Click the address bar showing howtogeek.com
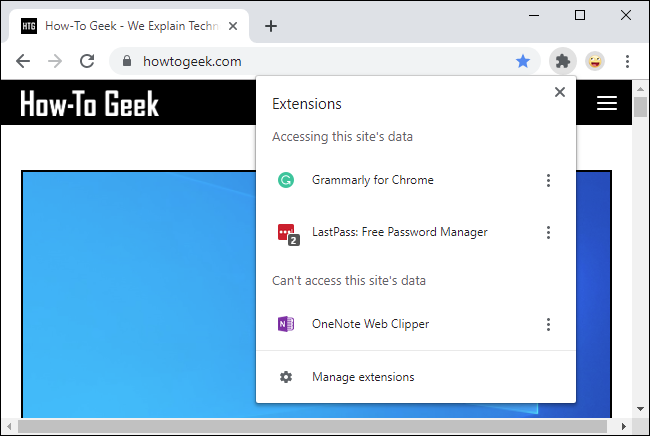 click(320, 61)
